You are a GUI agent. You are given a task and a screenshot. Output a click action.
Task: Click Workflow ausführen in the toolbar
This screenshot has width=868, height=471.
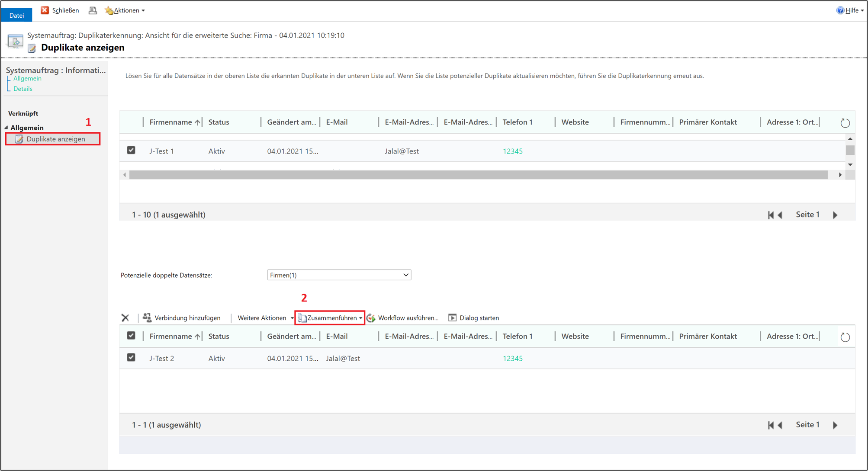coord(402,318)
